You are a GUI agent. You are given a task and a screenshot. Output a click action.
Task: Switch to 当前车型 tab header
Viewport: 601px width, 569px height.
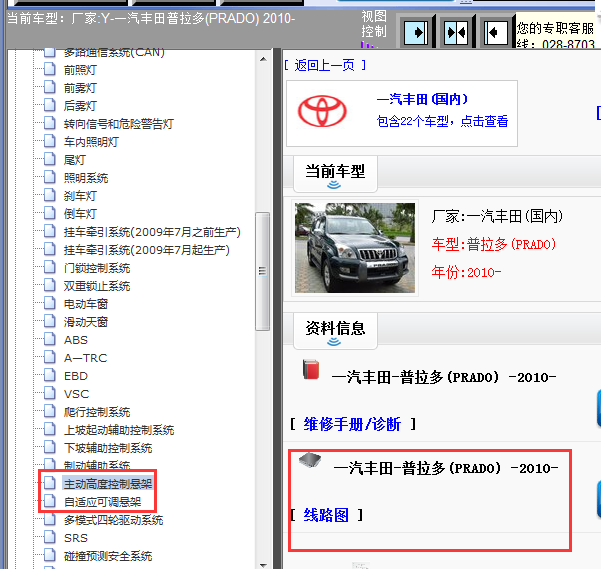[x=335, y=174]
